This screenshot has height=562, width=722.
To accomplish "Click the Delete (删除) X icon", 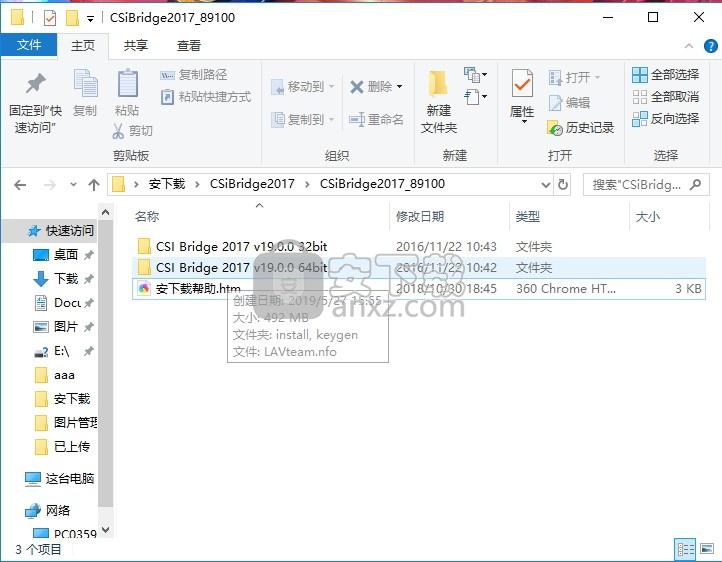I will coord(357,87).
